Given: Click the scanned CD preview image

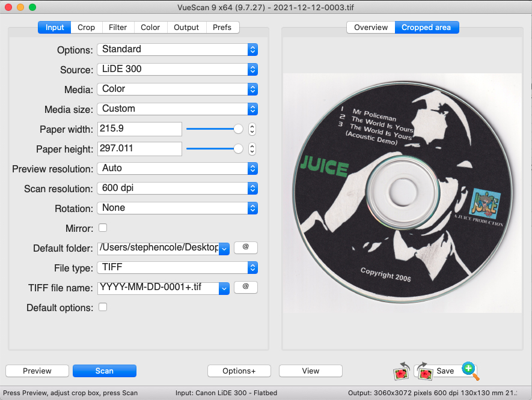Looking at the screenshot, I should click(x=402, y=193).
